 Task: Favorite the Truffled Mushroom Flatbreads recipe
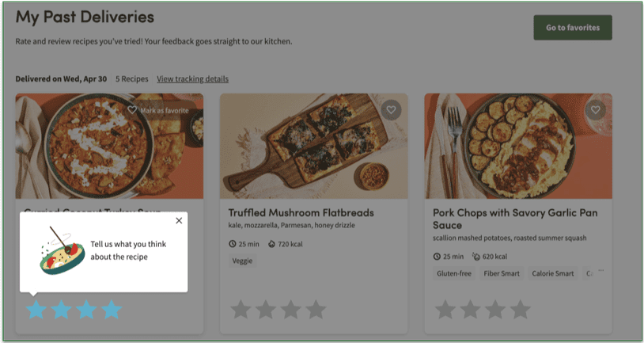coord(389,110)
